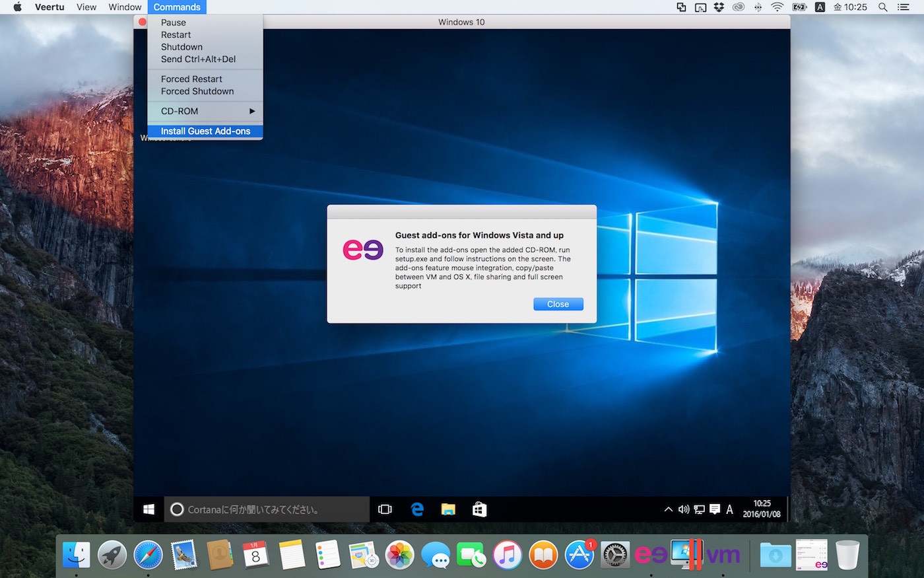Click the Veertu icon in the Dock

point(651,555)
